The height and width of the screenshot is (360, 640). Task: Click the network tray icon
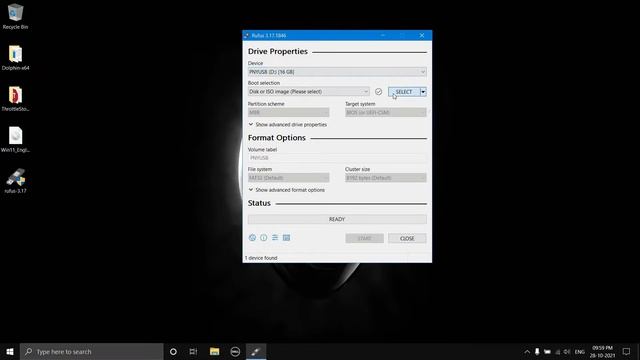pos(558,352)
